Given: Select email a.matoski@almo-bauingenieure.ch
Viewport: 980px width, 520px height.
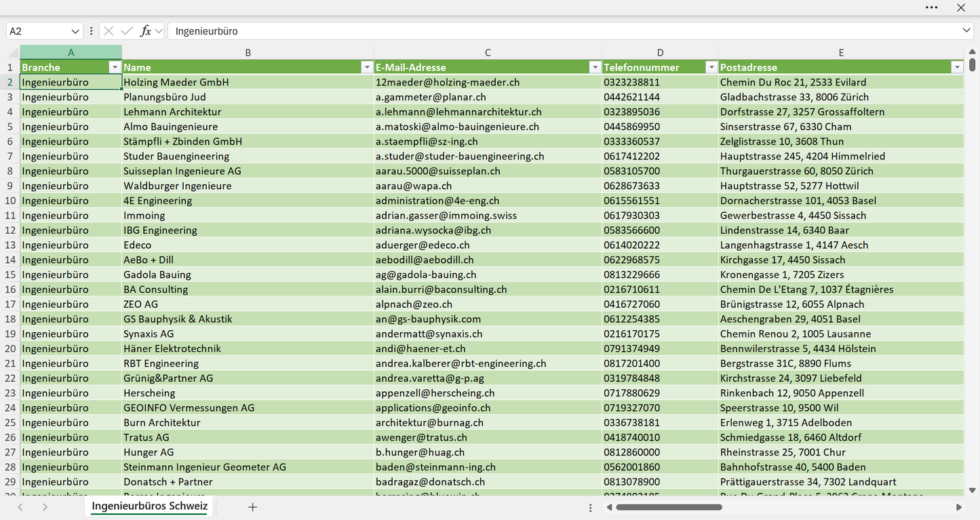Looking at the screenshot, I should coord(488,127).
